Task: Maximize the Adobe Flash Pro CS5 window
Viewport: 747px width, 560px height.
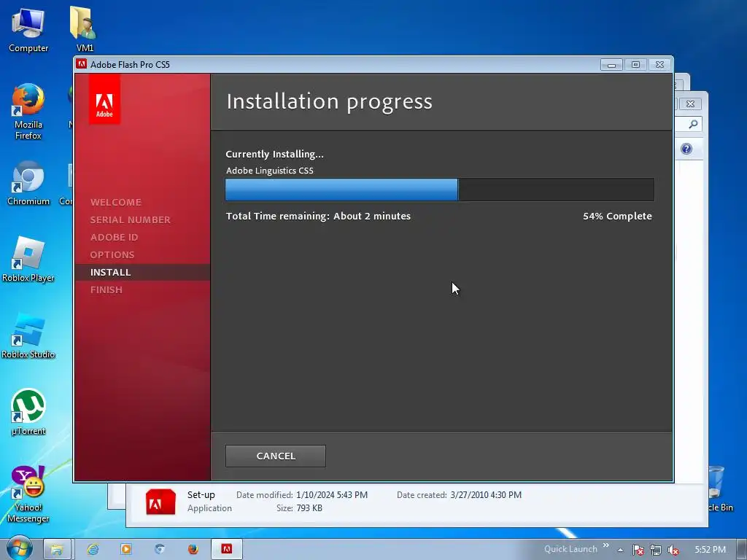Action: [635, 64]
